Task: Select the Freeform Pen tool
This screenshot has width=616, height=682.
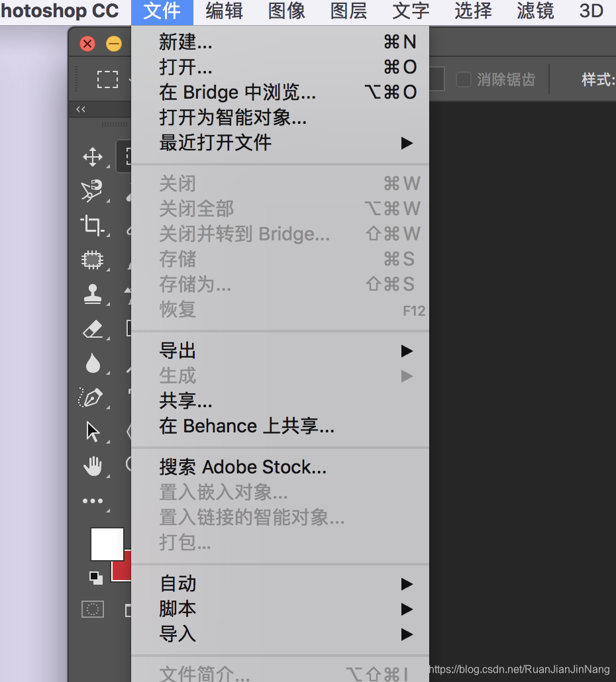Action: [91, 397]
